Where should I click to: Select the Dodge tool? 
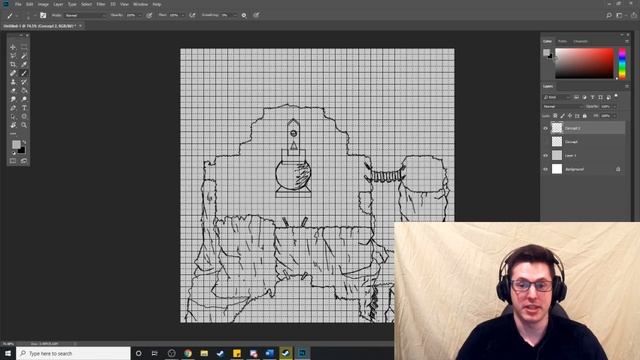coord(24,99)
